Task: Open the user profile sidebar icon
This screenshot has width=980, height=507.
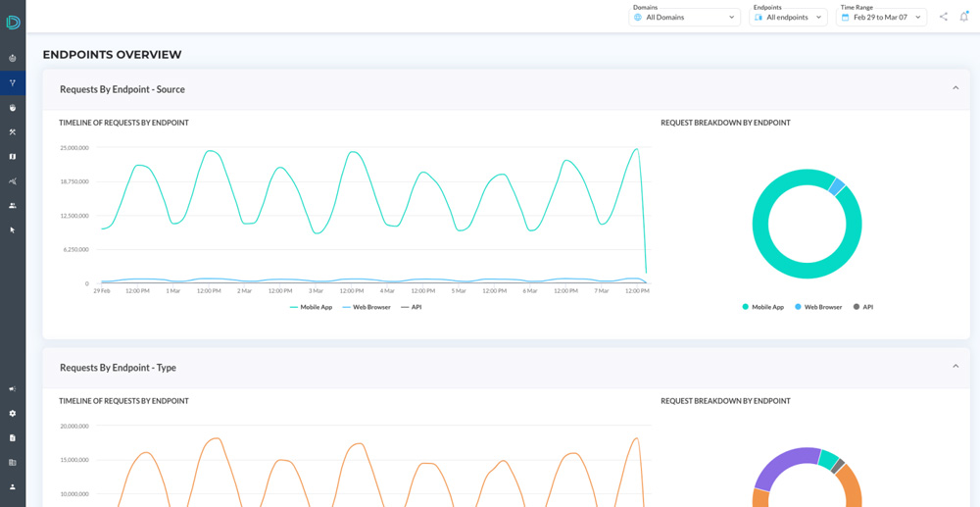Action: pos(13,486)
